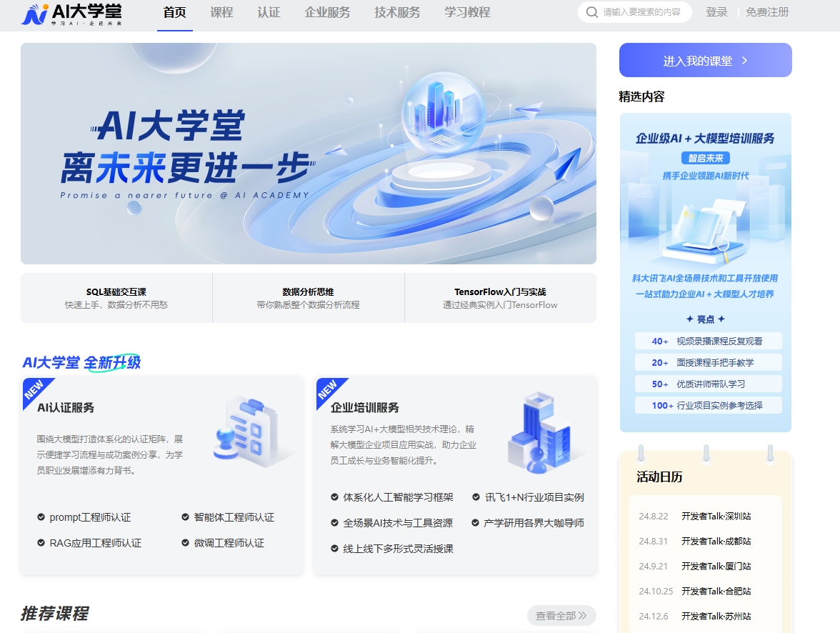Click the 智能体工程师认证 item
This screenshot has height=633, width=840.
pyautogui.click(x=234, y=517)
